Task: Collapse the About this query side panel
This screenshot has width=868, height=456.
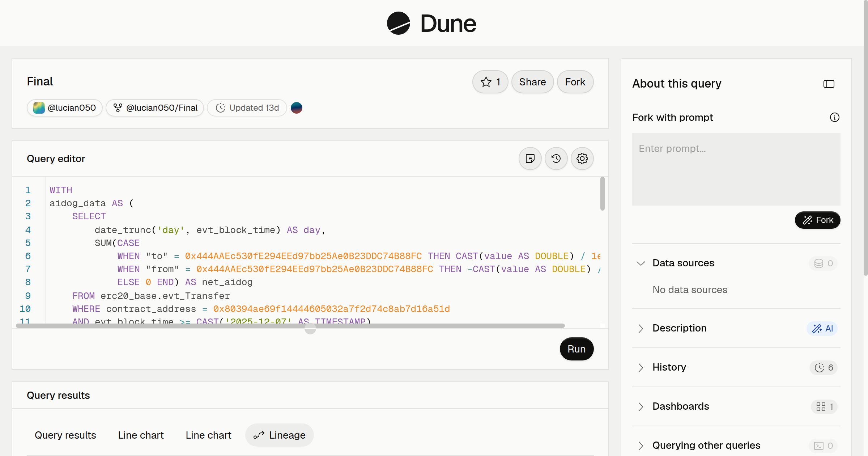Action: 829,84
